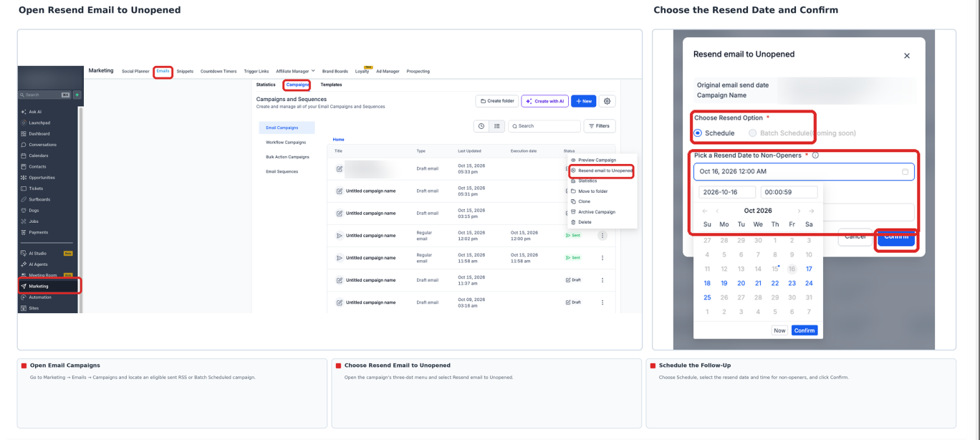Switch to the Campaigns sub-tab
The image size is (980, 440).
pos(297,85)
